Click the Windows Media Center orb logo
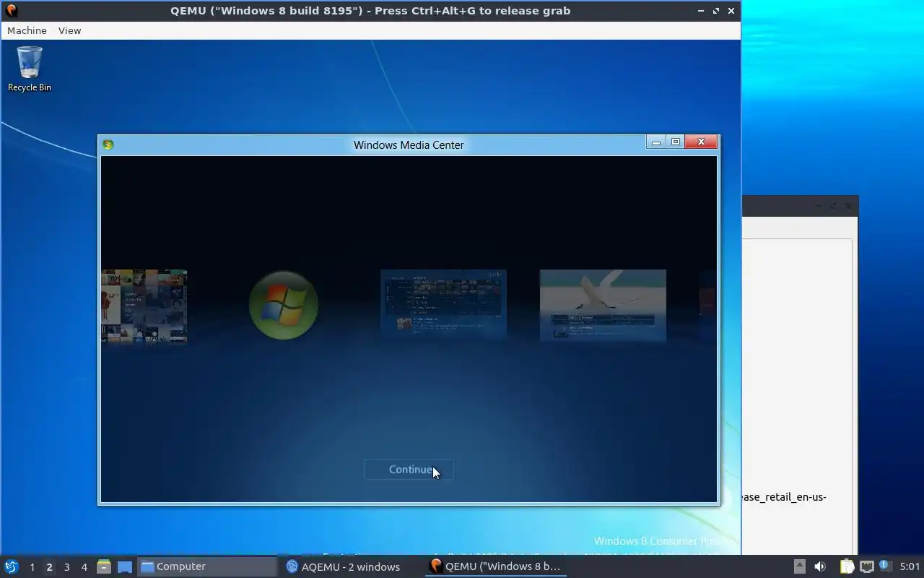 click(x=284, y=305)
